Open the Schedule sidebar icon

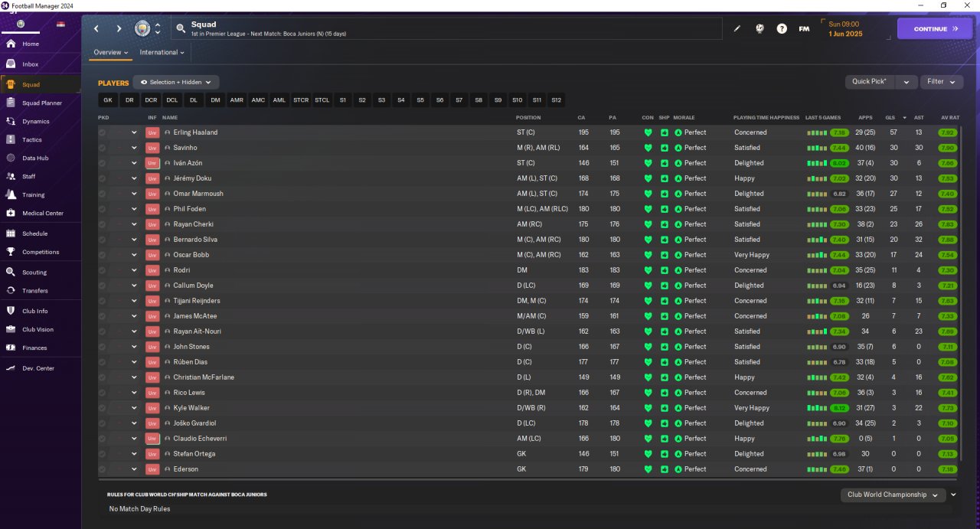(11, 233)
